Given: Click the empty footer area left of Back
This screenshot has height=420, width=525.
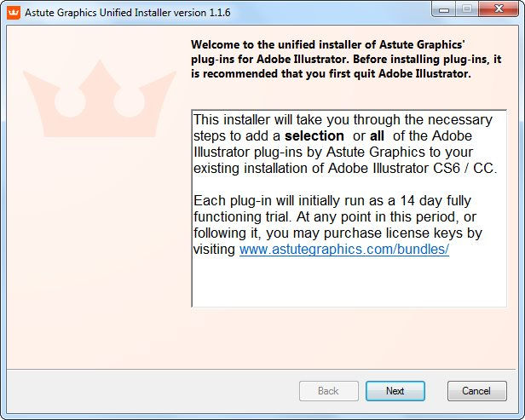Looking at the screenshot, I should pyautogui.click(x=153, y=391).
